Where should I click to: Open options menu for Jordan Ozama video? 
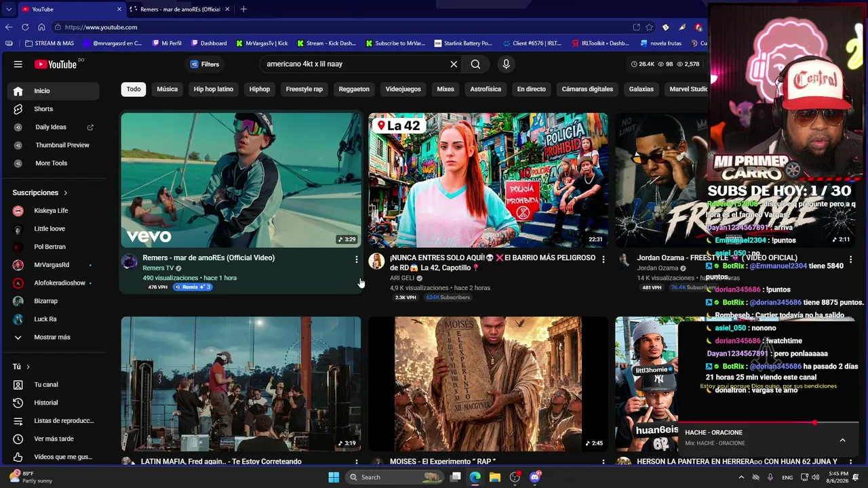coord(850,260)
